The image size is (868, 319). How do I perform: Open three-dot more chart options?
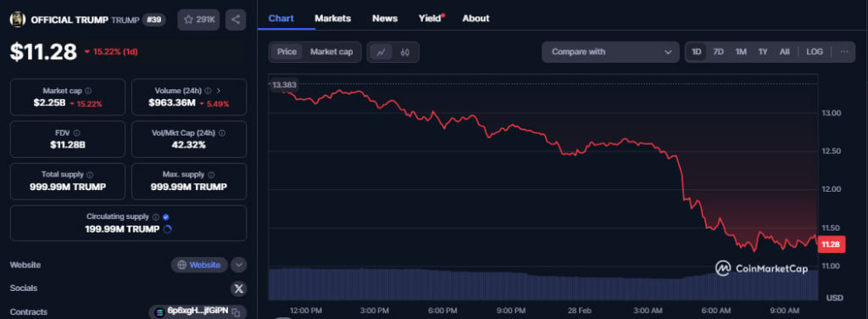point(843,52)
